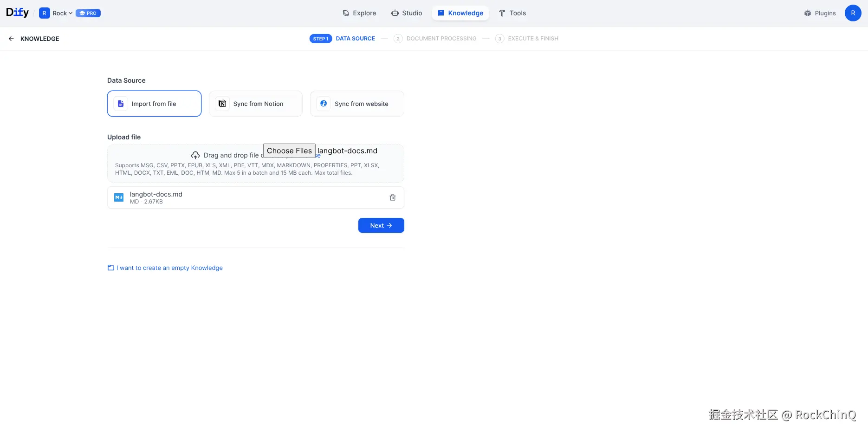Open the Plugins page

(820, 13)
